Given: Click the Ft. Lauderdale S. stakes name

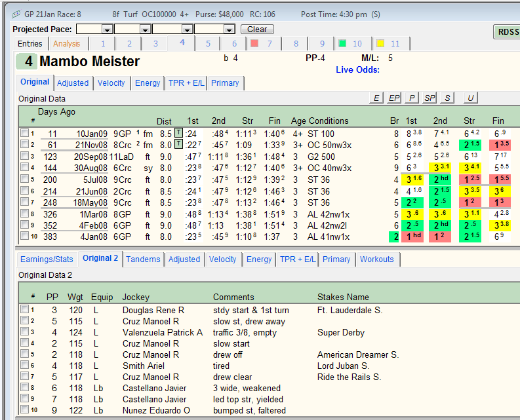Looking at the screenshot, I should click(x=350, y=311).
